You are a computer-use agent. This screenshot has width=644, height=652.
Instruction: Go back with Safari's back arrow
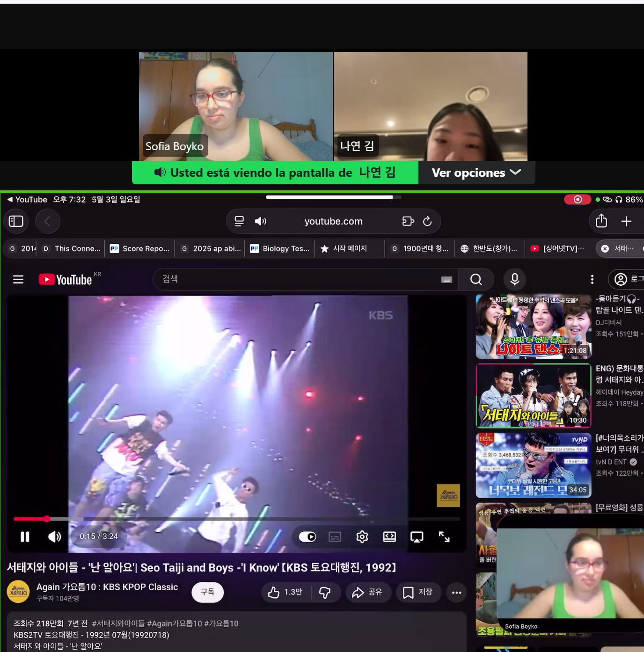tap(47, 221)
